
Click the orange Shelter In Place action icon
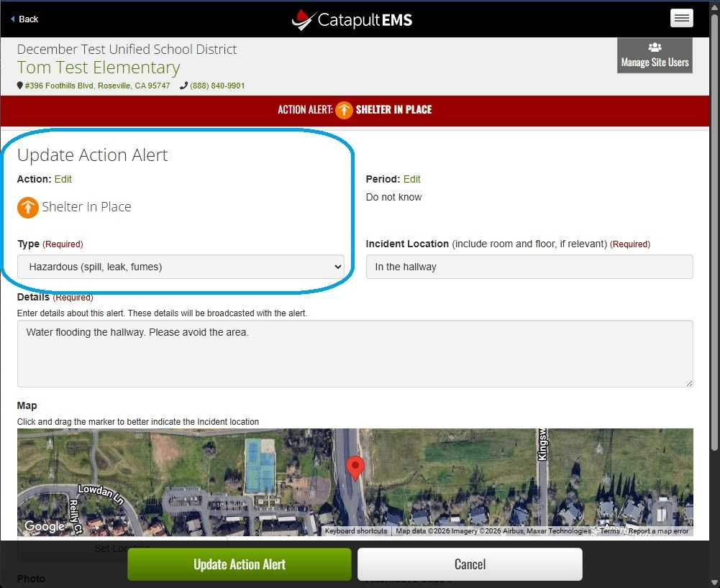click(x=28, y=207)
